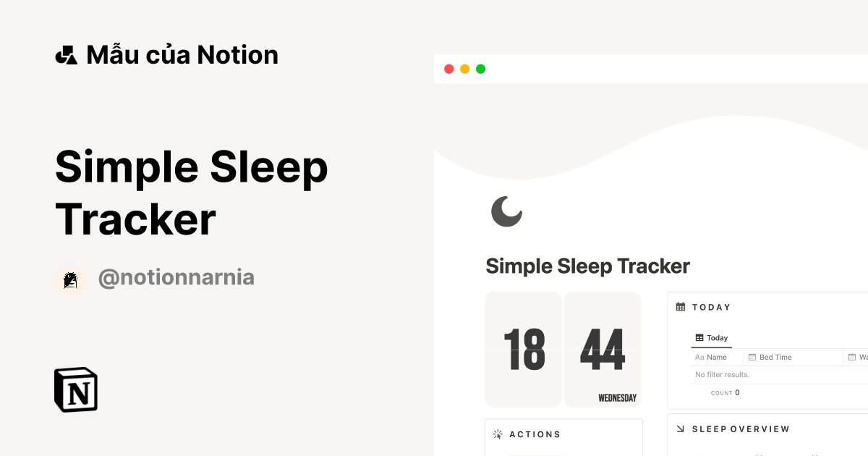Screen dimensions: 868x456
Task: Follow the @notionnarnia creator link
Action: (176, 277)
